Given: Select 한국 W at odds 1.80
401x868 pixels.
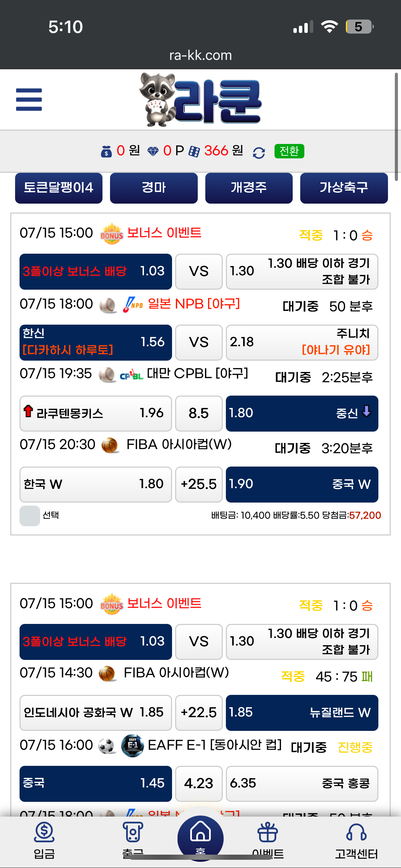Looking at the screenshot, I should (x=96, y=484).
